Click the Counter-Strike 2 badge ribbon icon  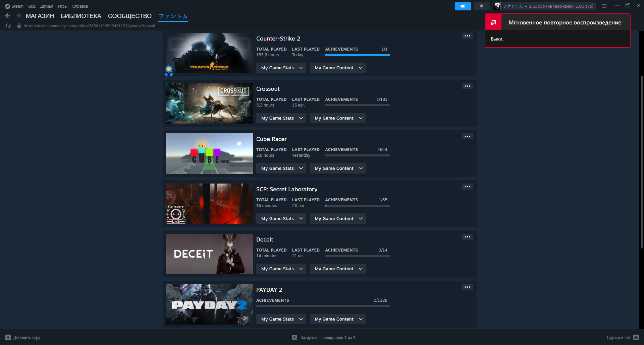[169, 71]
